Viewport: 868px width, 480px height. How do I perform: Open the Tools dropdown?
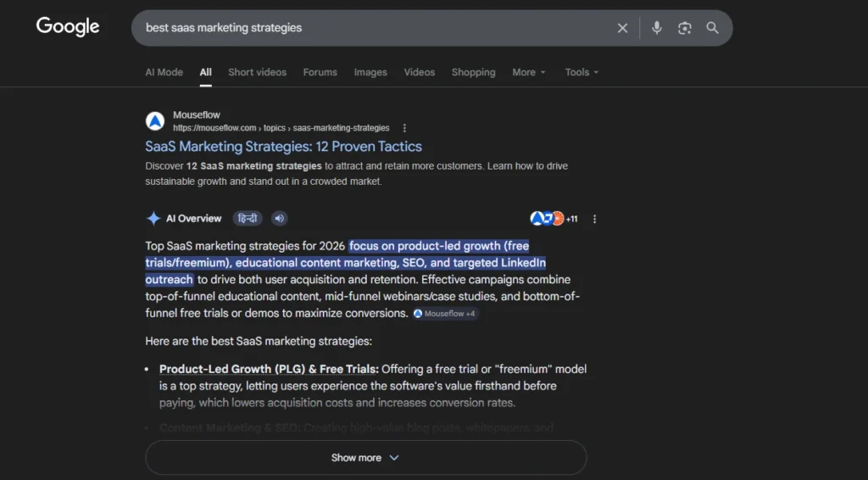581,72
